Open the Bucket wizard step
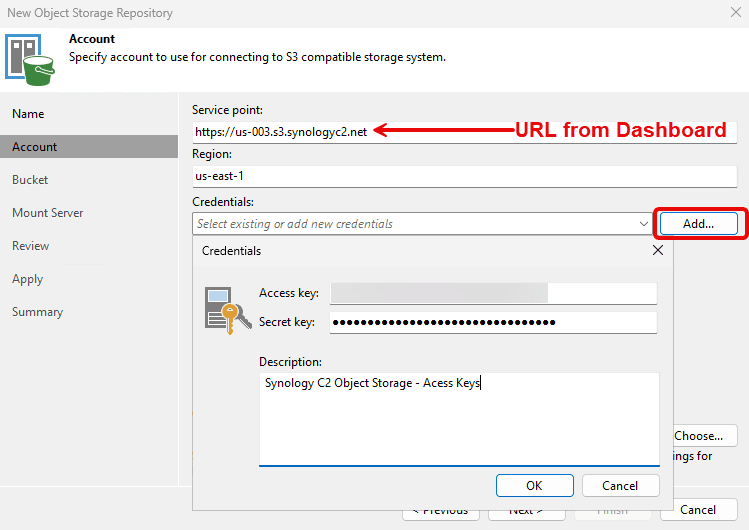This screenshot has width=749, height=530. pos(30,180)
